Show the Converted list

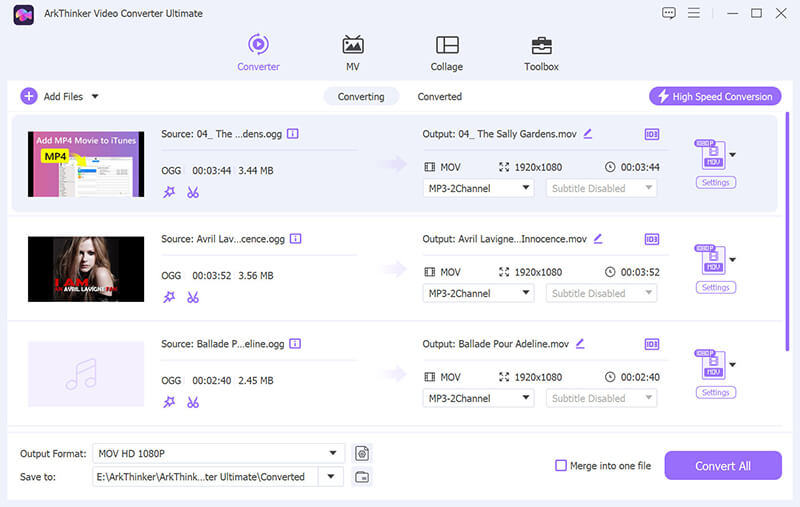click(439, 96)
